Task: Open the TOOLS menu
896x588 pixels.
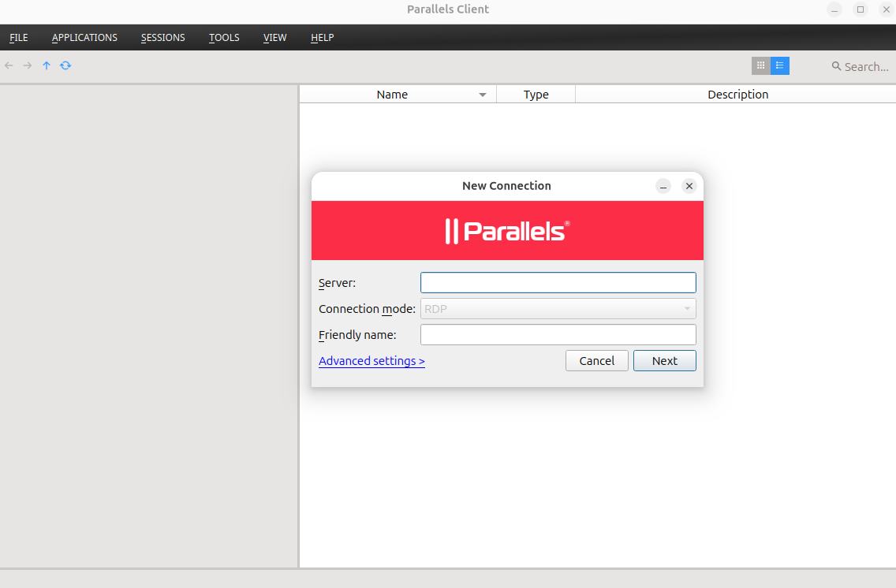Action: (224, 38)
